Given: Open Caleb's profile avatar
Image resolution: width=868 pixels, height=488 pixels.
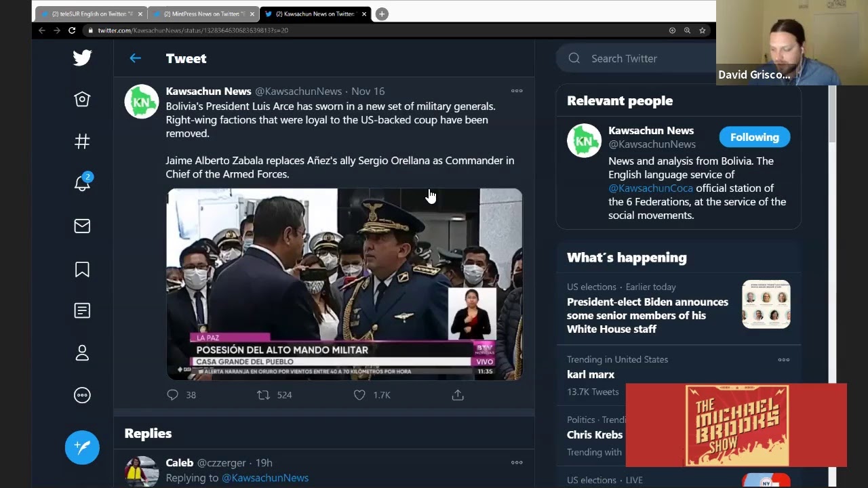Looking at the screenshot, I should 141,472.
